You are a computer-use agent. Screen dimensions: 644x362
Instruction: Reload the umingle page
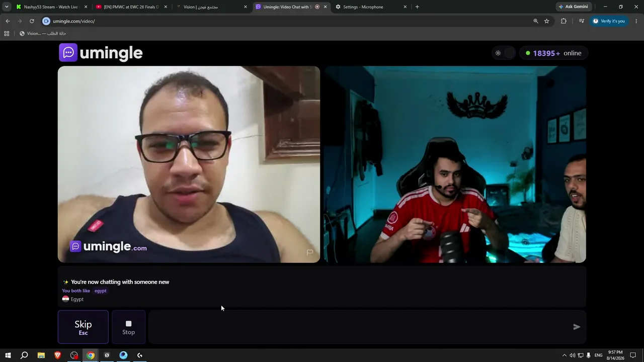point(32,21)
